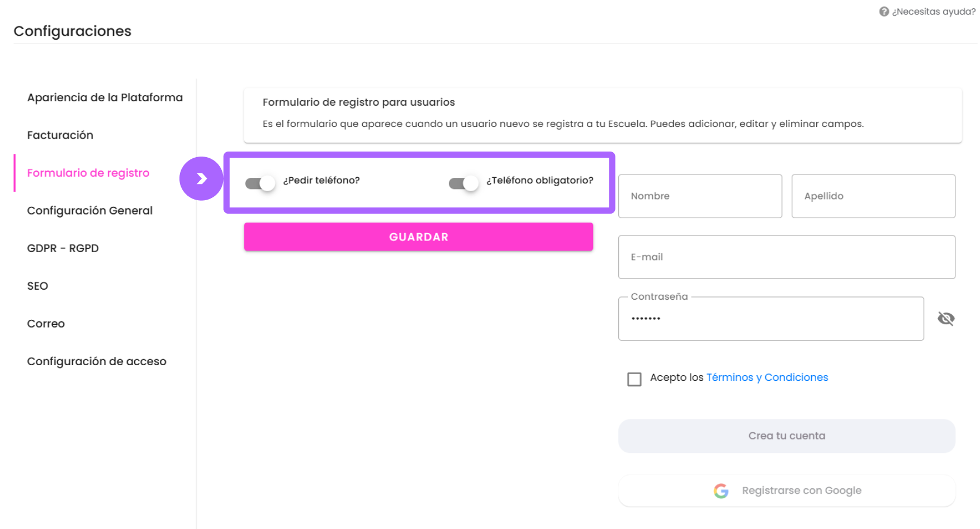Select Formulario de registro menu item

coord(88,173)
